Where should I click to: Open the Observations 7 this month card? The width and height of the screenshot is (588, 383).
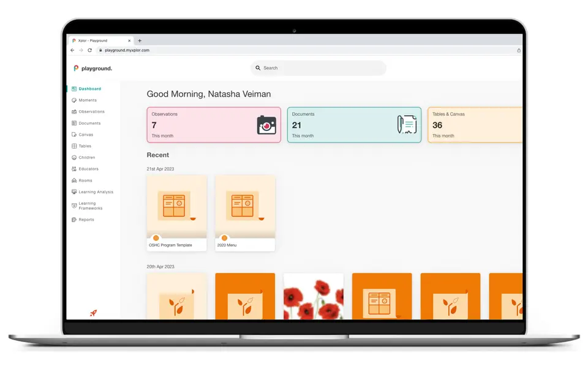click(214, 125)
